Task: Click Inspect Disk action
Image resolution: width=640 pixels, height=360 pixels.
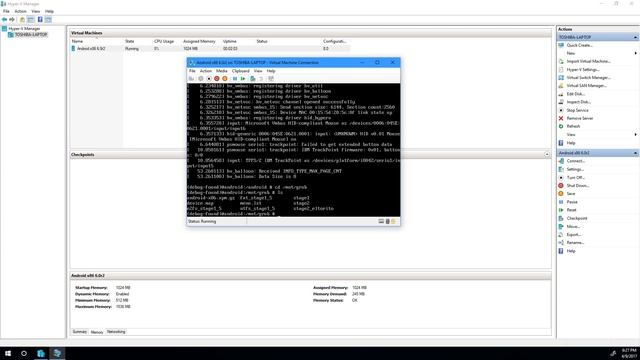Action: (578, 102)
